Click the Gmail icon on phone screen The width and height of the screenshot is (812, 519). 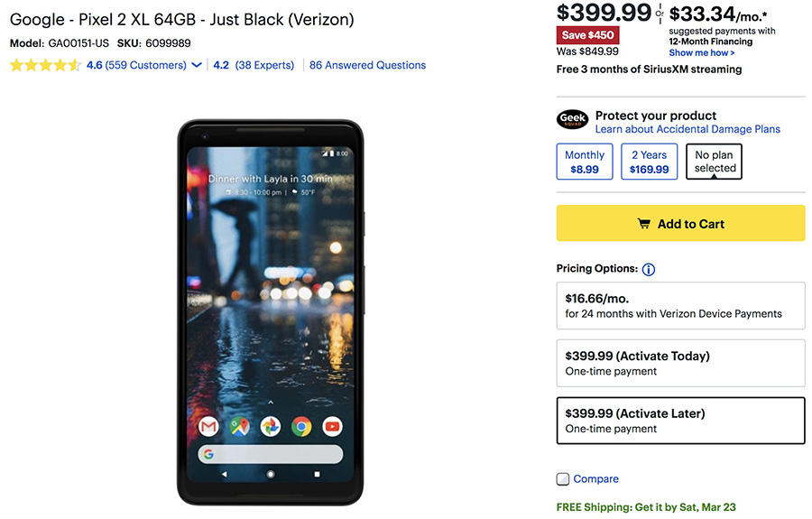pyautogui.click(x=208, y=425)
